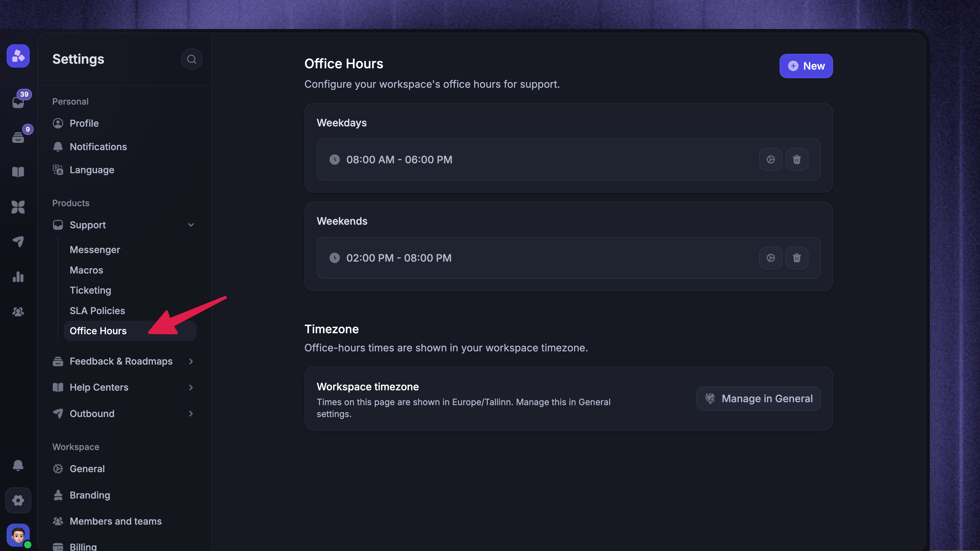Delete the Weekends office hours entry
The width and height of the screenshot is (980, 551).
(797, 258)
